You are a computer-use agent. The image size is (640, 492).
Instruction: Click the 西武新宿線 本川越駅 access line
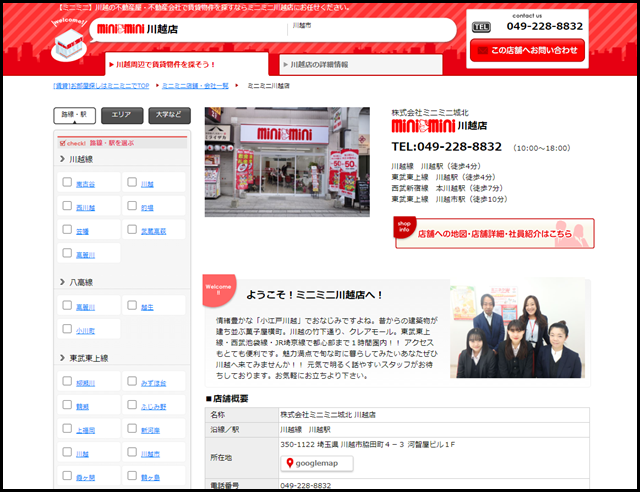pyautogui.click(x=447, y=188)
